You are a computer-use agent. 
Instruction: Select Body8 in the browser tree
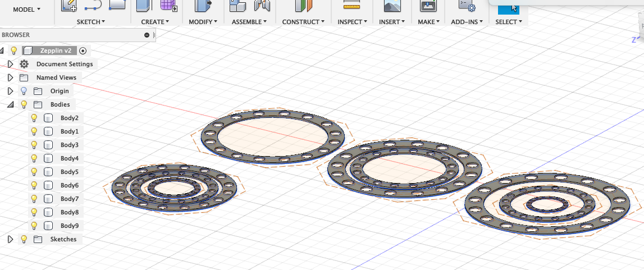70,212
